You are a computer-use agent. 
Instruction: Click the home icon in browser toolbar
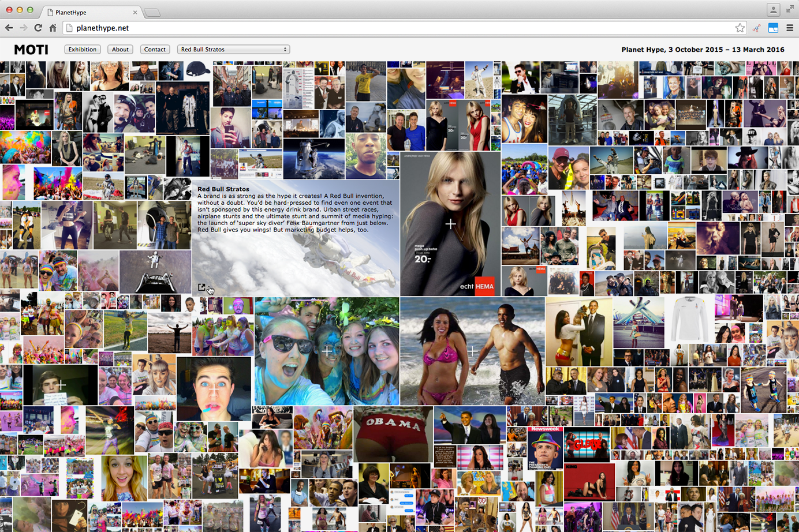click(53, 28)
